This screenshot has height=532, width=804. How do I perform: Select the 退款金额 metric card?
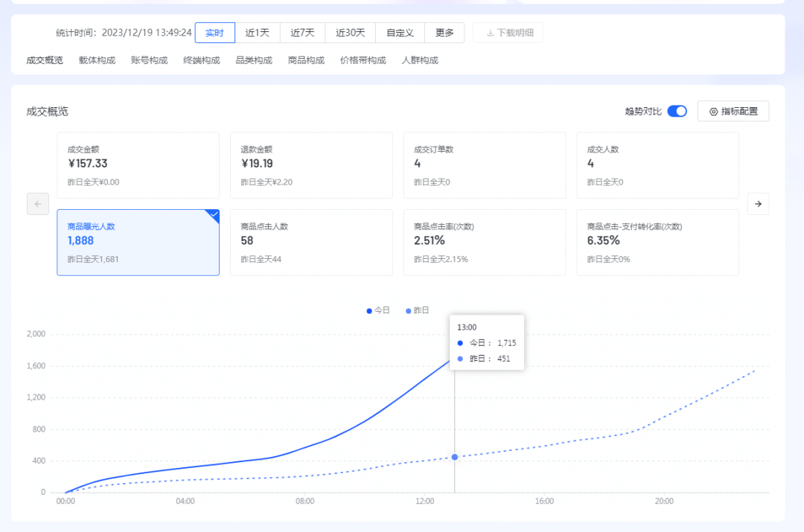[x=311, y=165]
